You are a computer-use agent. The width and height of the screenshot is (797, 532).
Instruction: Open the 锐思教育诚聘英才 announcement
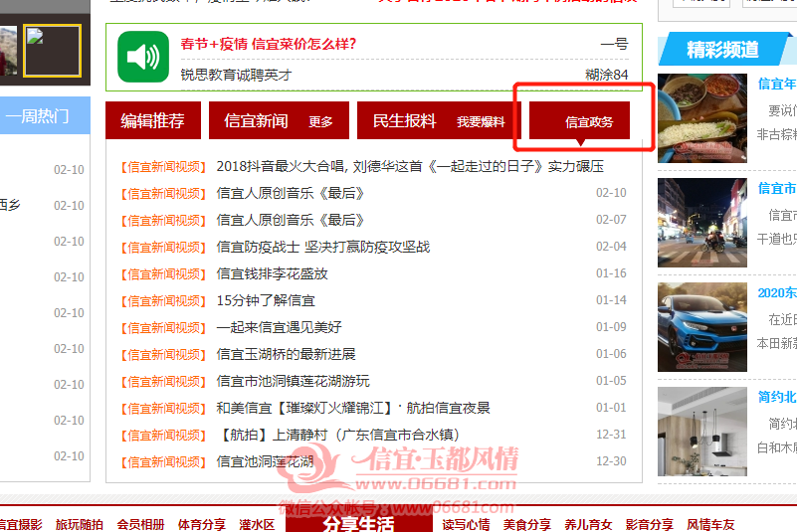pos(237,76)
